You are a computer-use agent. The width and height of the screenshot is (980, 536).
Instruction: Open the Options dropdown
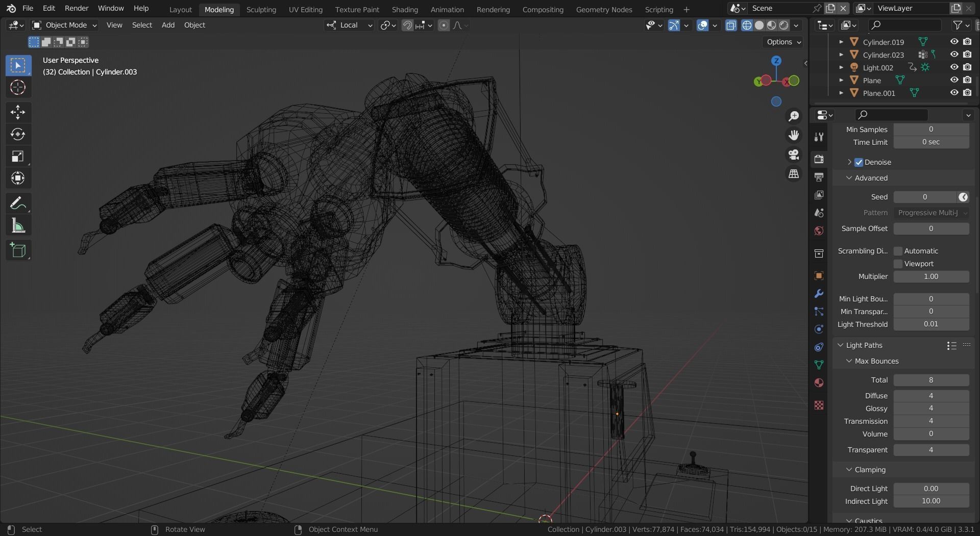(783, 42)
